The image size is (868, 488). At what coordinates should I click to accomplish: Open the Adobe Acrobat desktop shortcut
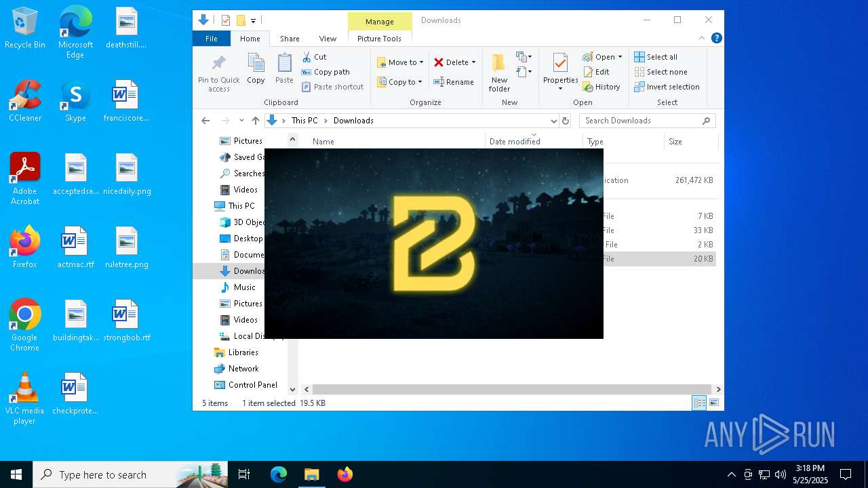tap(25, 179)
